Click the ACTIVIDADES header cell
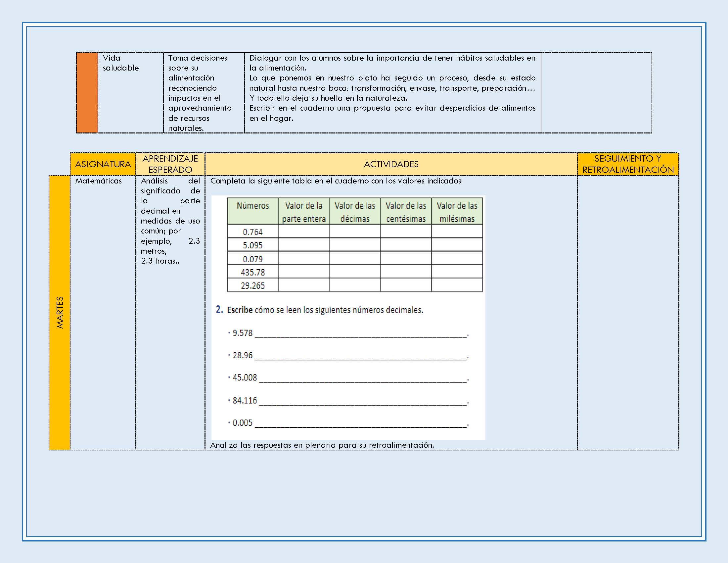The width and height of the screenshot is (728, 563). click(391, 164)
